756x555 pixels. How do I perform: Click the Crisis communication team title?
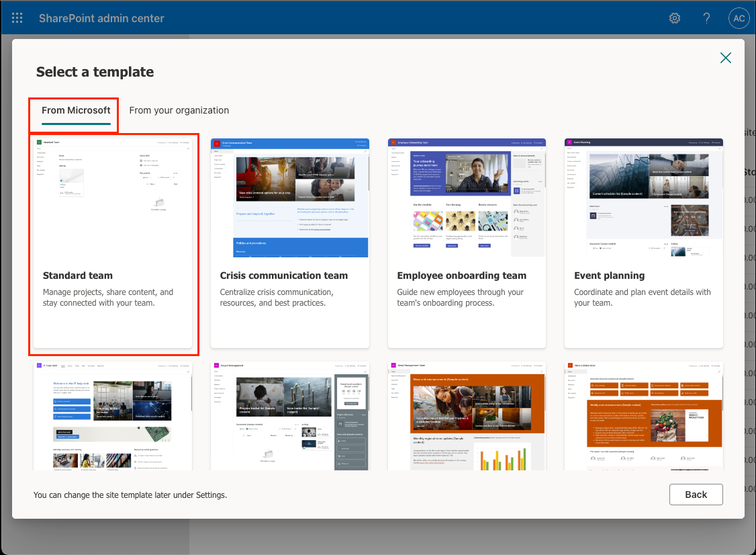[283, 275]
